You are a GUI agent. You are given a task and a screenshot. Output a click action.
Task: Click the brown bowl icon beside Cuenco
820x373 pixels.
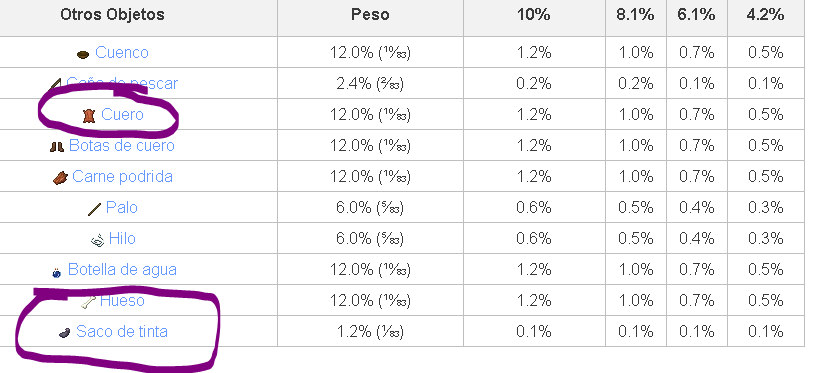tap(83, 54)
